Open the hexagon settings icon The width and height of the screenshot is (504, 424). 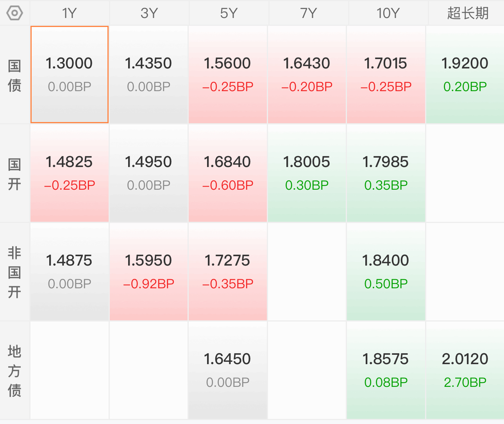coord(15,13)
